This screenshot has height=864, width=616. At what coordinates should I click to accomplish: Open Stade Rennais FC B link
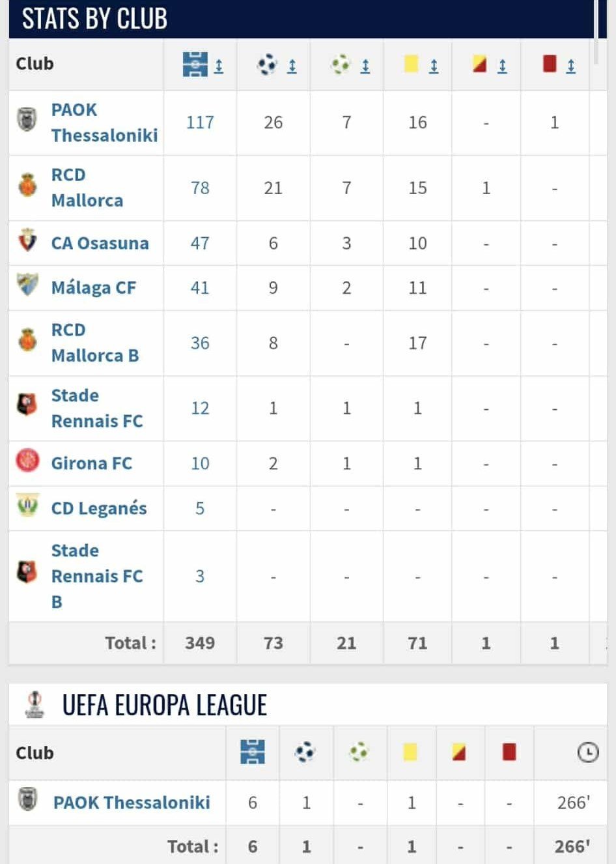point(97,576)
